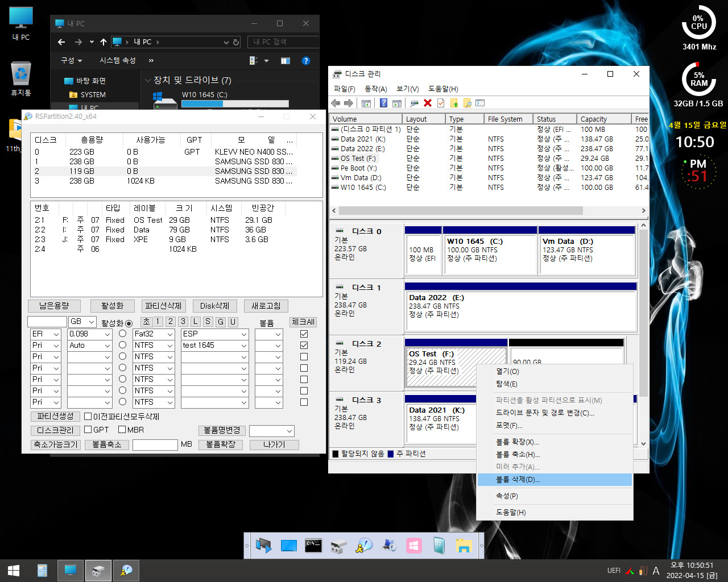Image resolution: width=728 pixels, height=582 pixels.
Task: Open the blue screen monitor icon in the dock
Action: click(x=289, y=546)
